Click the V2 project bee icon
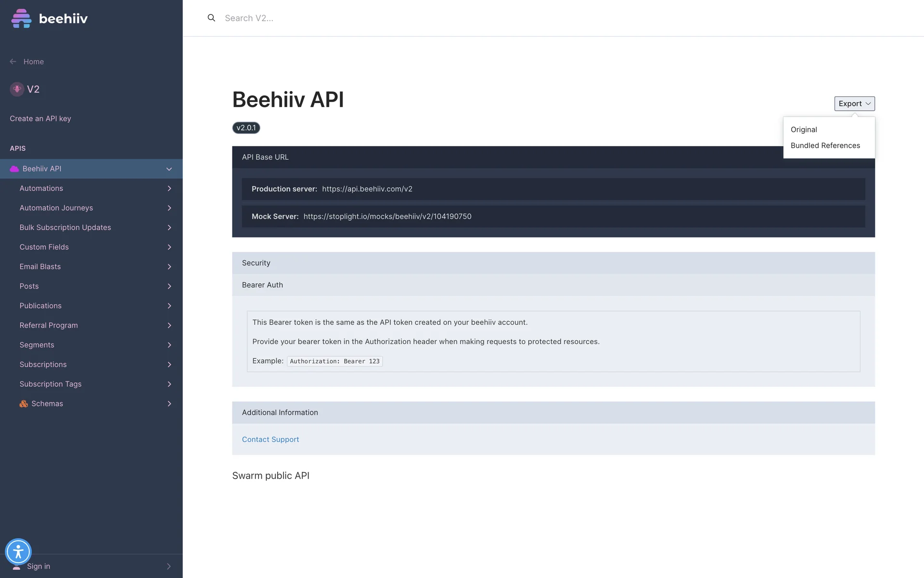924x578 pixels. 17,89
